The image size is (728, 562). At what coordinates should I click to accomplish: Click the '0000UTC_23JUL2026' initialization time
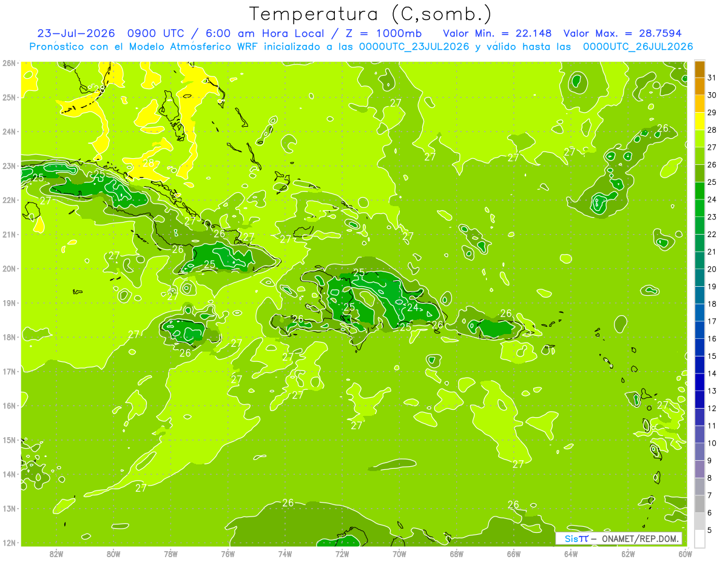click(x=414, y=47)
